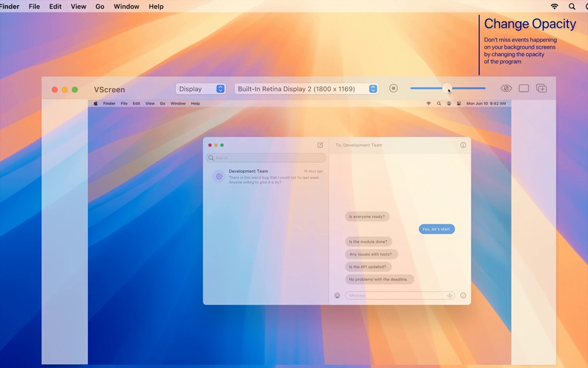This screenshot has width=588, height=368.
Task: Toggle screen visibility with the crossed-eye icon
Action: click(506, 88)
